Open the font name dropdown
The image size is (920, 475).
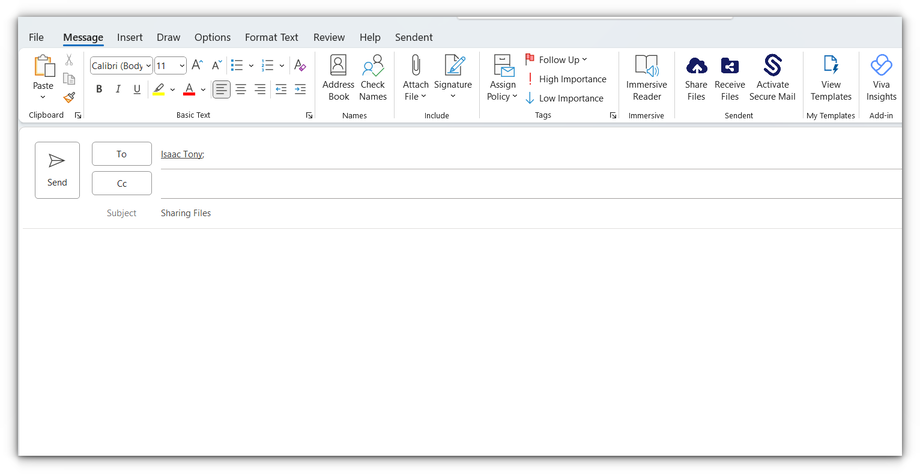coord(148,66)
